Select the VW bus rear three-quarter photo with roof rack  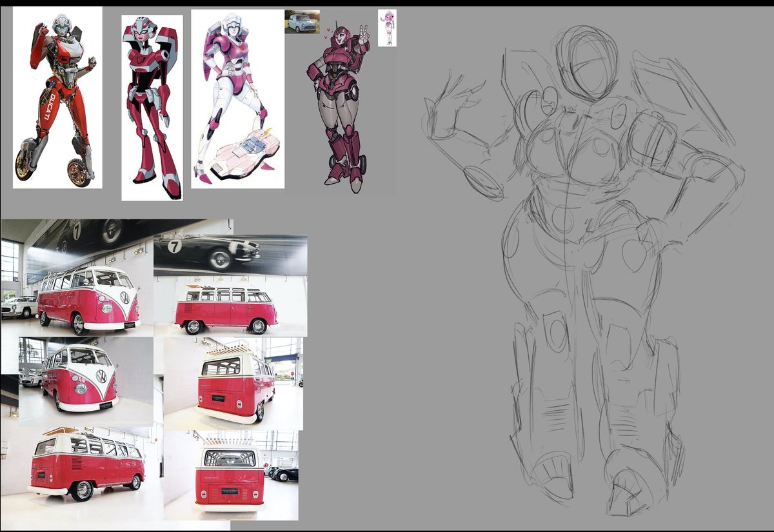pos(233,383)
